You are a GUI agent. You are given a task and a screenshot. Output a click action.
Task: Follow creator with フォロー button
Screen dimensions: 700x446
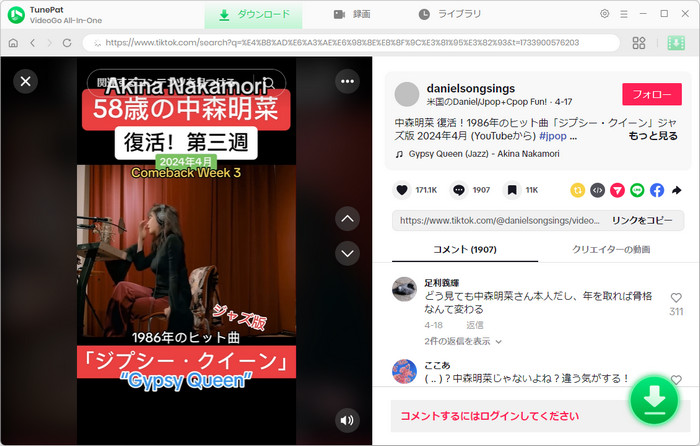point(652,94)
